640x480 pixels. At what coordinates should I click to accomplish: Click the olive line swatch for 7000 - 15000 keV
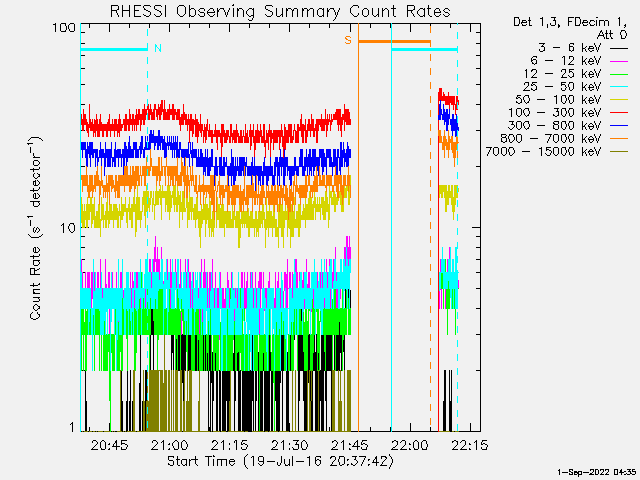click(x=619, y=152)
